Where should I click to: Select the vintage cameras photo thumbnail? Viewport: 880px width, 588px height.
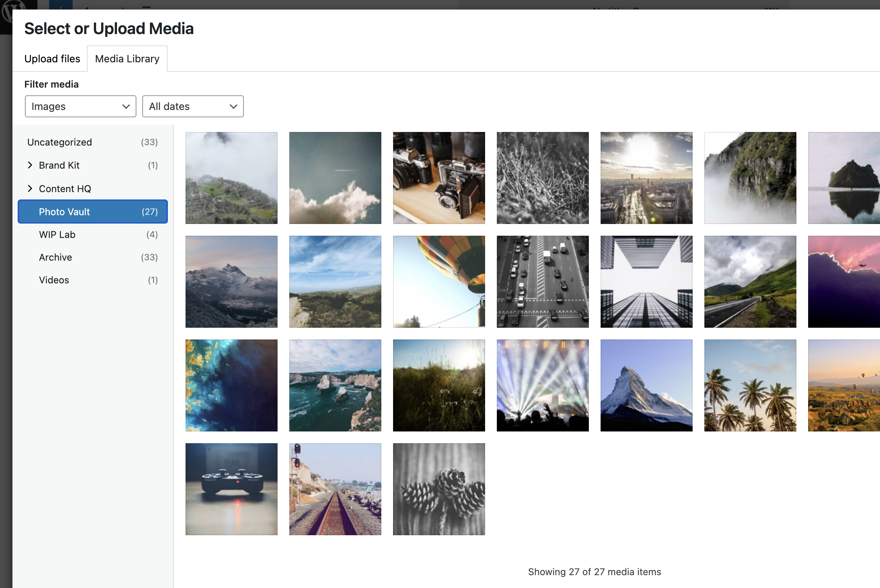439,178
